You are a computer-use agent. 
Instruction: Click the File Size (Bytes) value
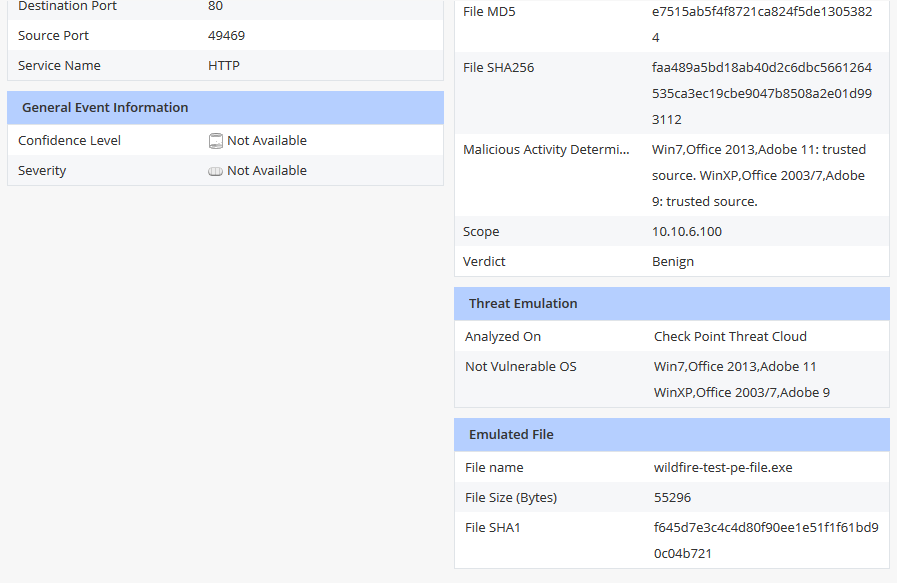(x=670, y=497)
